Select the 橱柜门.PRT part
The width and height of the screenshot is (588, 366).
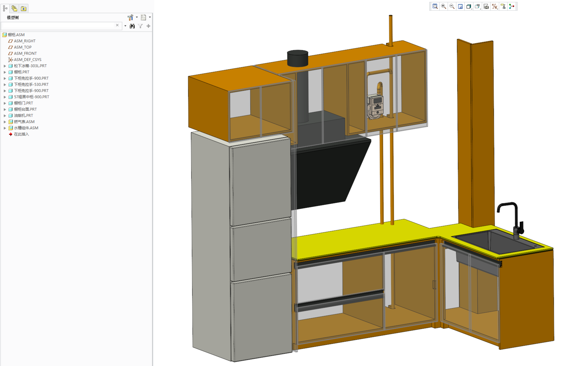tap(23, 103)
